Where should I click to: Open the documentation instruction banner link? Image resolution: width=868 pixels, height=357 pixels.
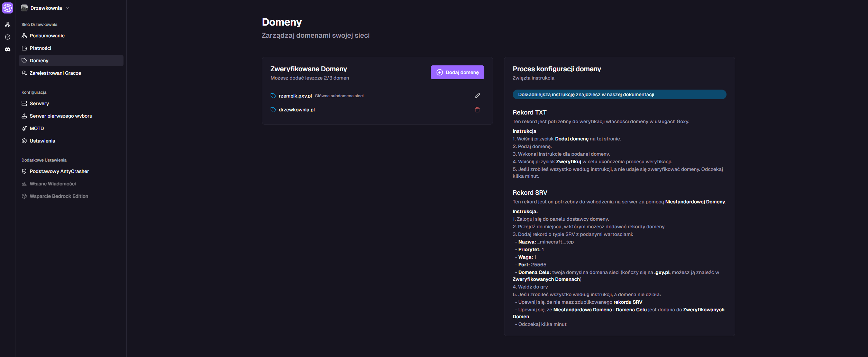pos(619,94)
